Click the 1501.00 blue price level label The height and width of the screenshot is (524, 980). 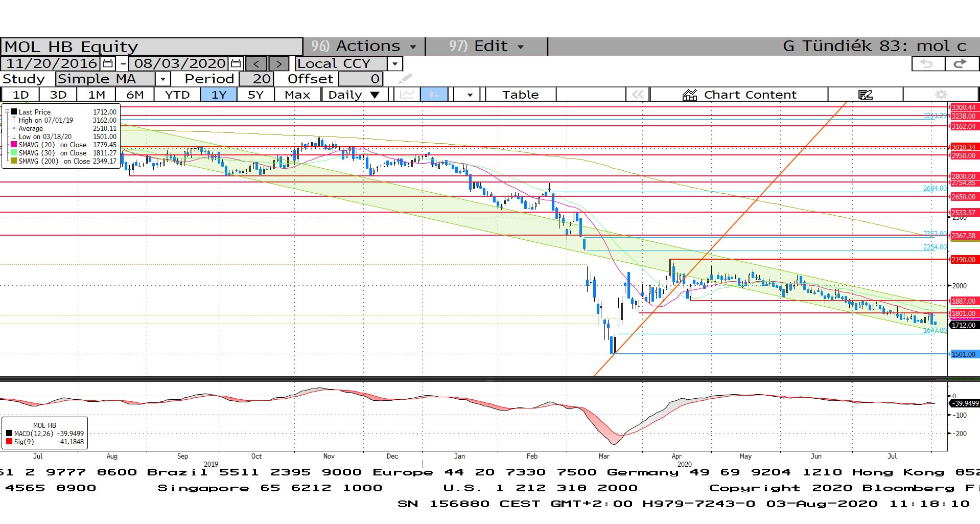coord(963,354)
